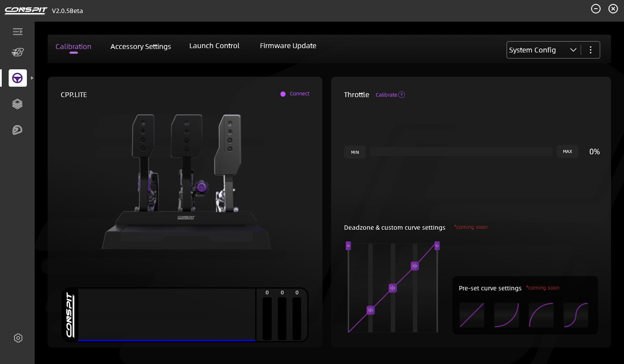This screenshot has height=364, width=624.
Task: Select the steering wheel device icon
Action: tap(17, 78)
